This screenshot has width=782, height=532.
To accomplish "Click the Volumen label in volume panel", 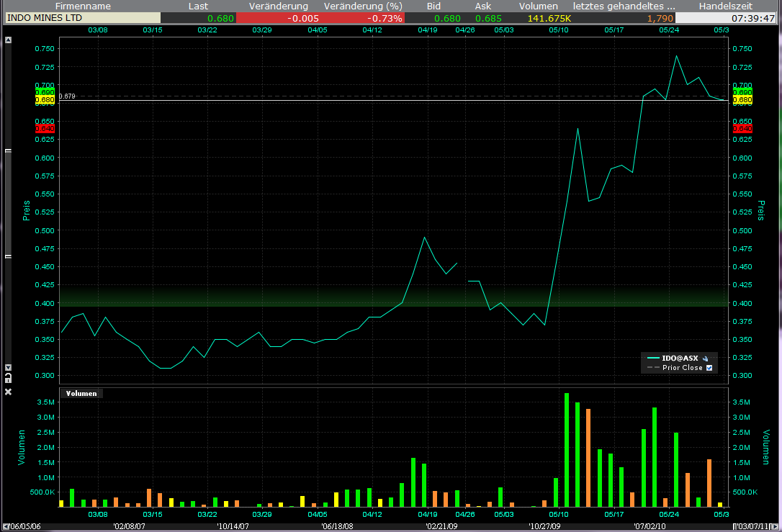I will coord(81,393).
